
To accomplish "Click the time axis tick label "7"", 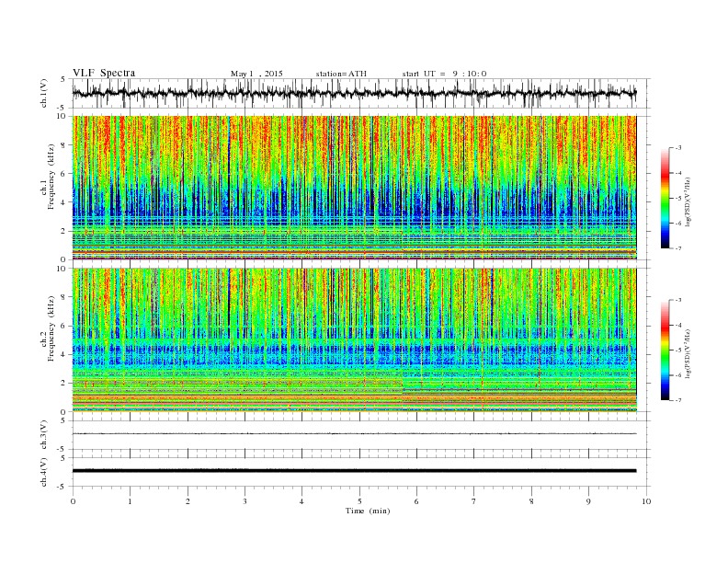I will [474, 501].
